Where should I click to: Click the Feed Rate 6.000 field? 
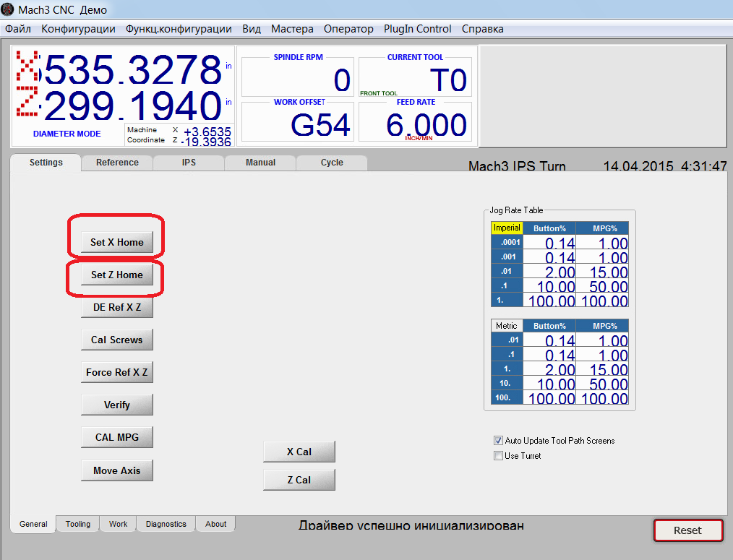click(415, 124)
